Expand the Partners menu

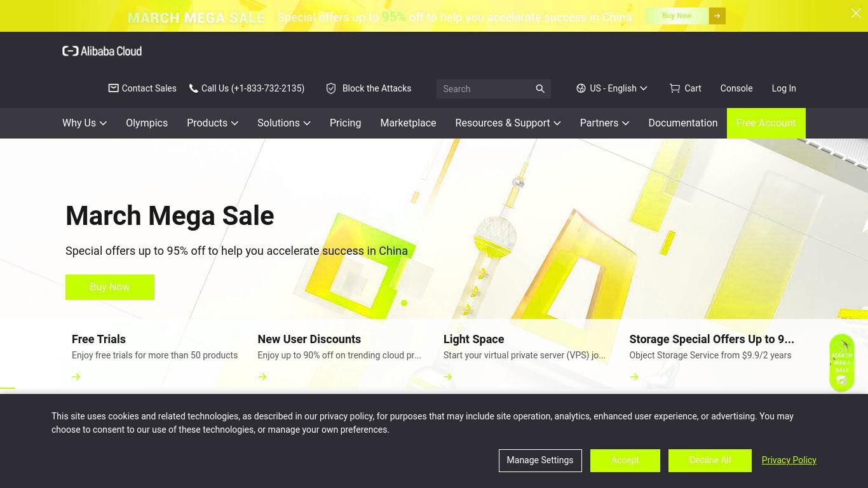click(x=604, y=123)
